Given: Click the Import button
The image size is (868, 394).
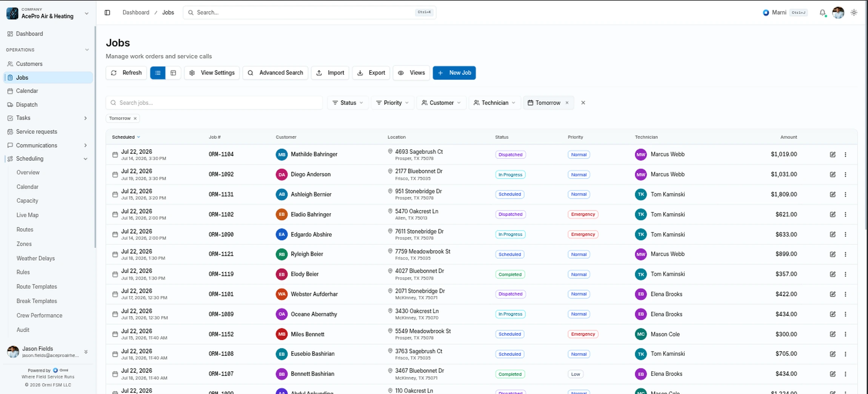Looking at the screenshot, I should coord(330,73).
